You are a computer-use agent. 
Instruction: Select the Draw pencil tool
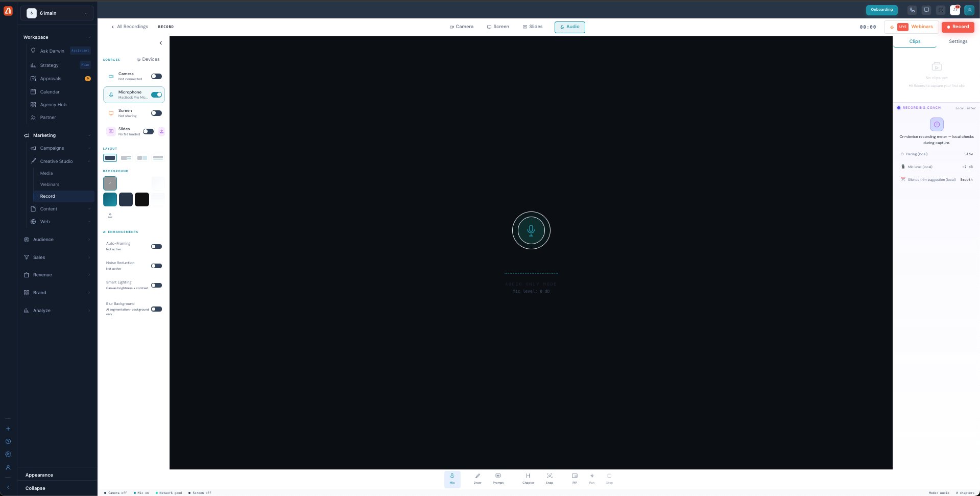[x=477, y=479]
